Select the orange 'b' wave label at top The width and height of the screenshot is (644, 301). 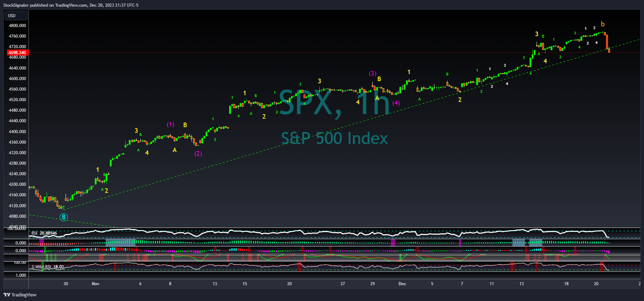[603, 24]
